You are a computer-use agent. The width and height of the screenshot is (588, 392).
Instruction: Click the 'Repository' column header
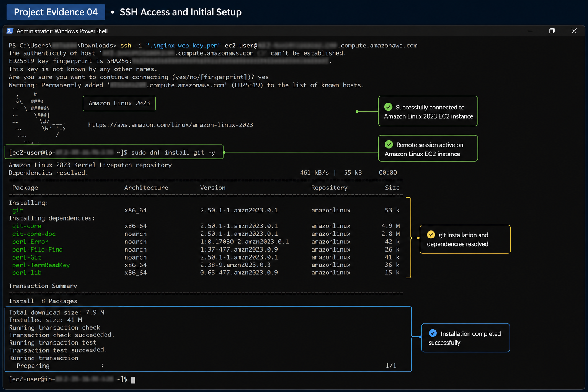click(x=330, y=188)
